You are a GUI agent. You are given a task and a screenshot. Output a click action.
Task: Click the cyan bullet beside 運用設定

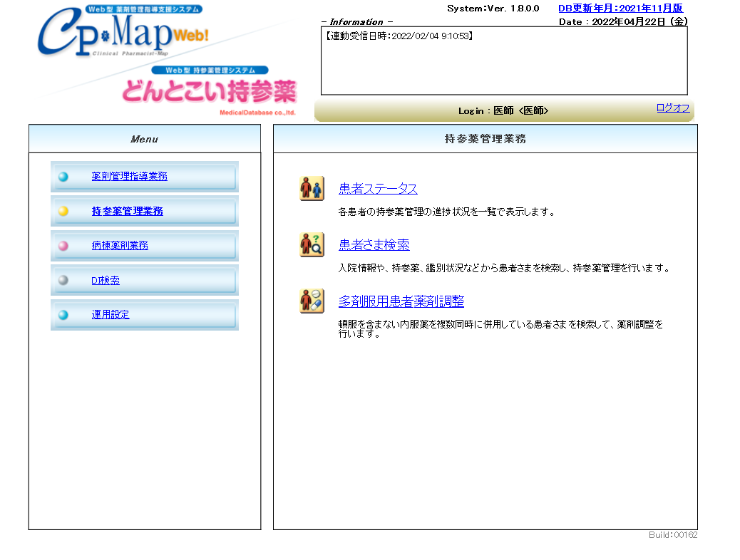click(x=63, y=314)
